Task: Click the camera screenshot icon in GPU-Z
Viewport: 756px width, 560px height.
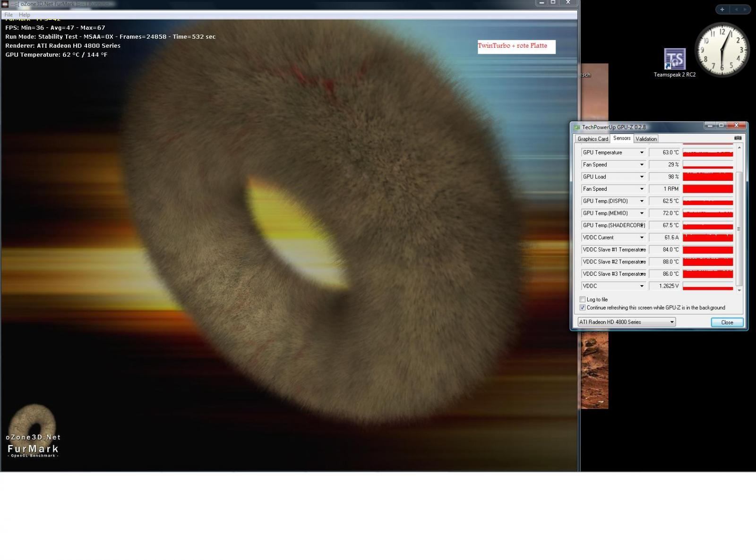Action: tap(738, 138)
